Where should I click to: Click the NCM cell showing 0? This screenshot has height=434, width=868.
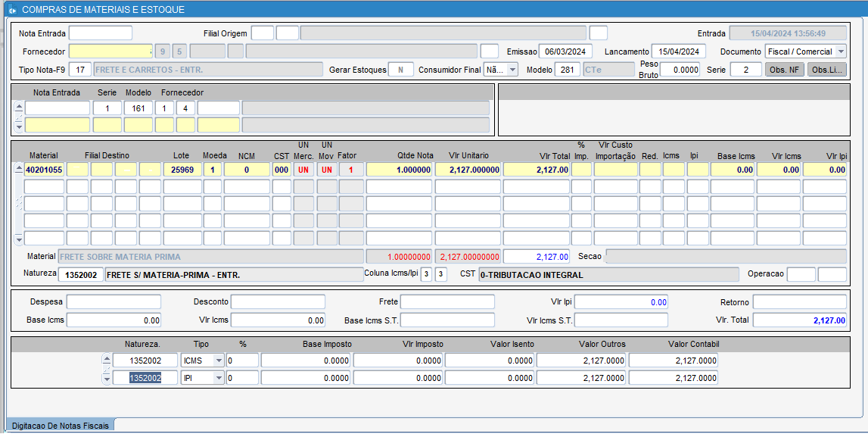[247, 170]
